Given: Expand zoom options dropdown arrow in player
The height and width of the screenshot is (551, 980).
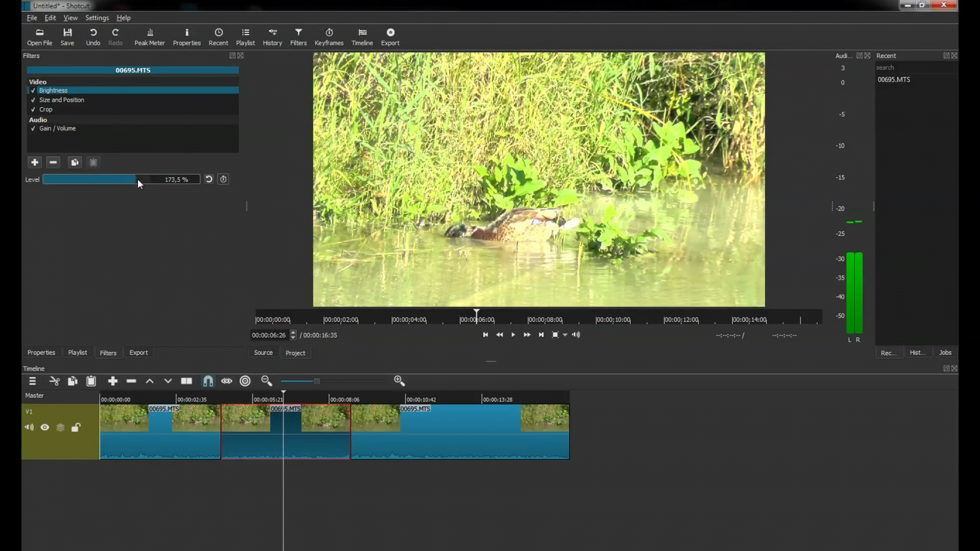Looking at the screenshot, I should coord(565,335).
